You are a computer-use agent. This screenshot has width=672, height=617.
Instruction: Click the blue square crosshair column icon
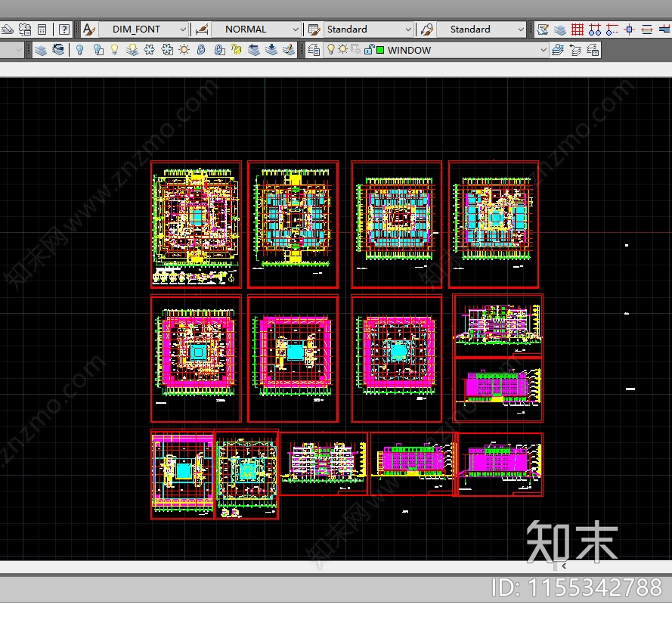pyautogui.click(x=630, y=29)
